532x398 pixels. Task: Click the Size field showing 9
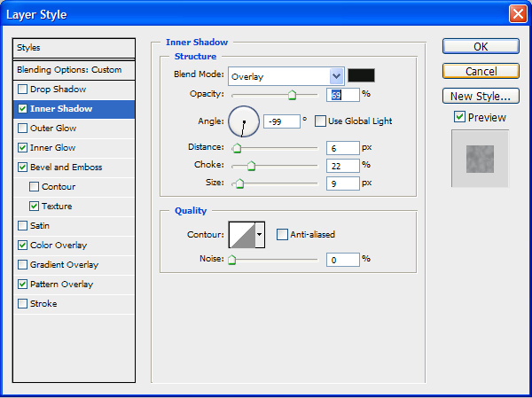click(x=342, y=183)
